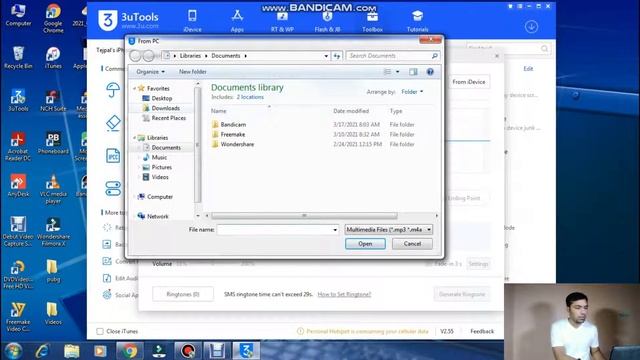
Task: Open the Organize dropdown menu
Action: click(150, 72)
